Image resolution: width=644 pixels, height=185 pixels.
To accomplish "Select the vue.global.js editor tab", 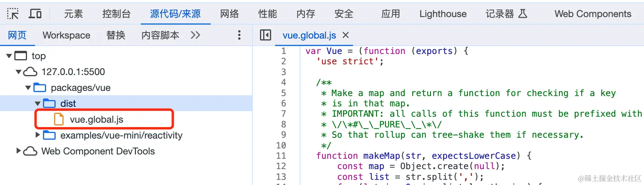I will click(x=309, y=35).
